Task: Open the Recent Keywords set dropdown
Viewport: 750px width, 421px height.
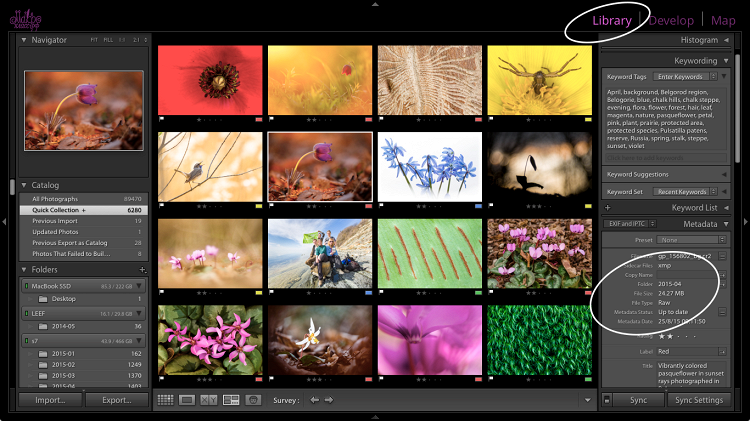Action: (x=685, y=192)
